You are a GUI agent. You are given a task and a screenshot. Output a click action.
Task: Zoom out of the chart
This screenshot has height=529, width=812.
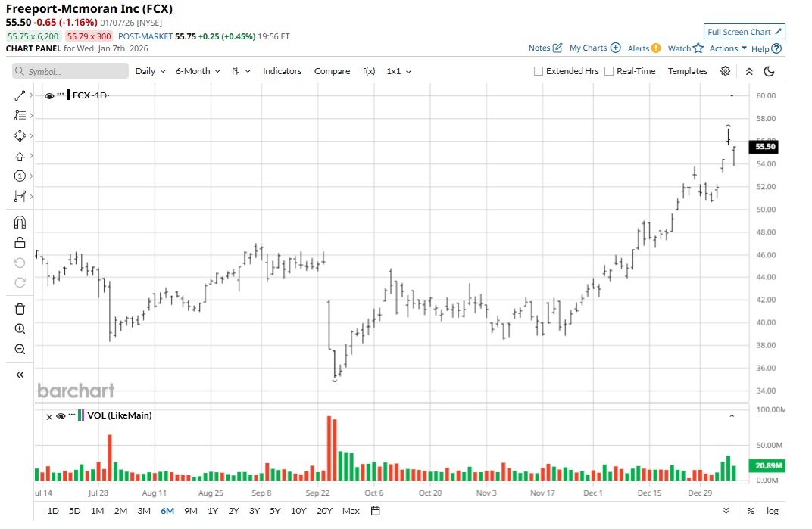pos(20,349)
